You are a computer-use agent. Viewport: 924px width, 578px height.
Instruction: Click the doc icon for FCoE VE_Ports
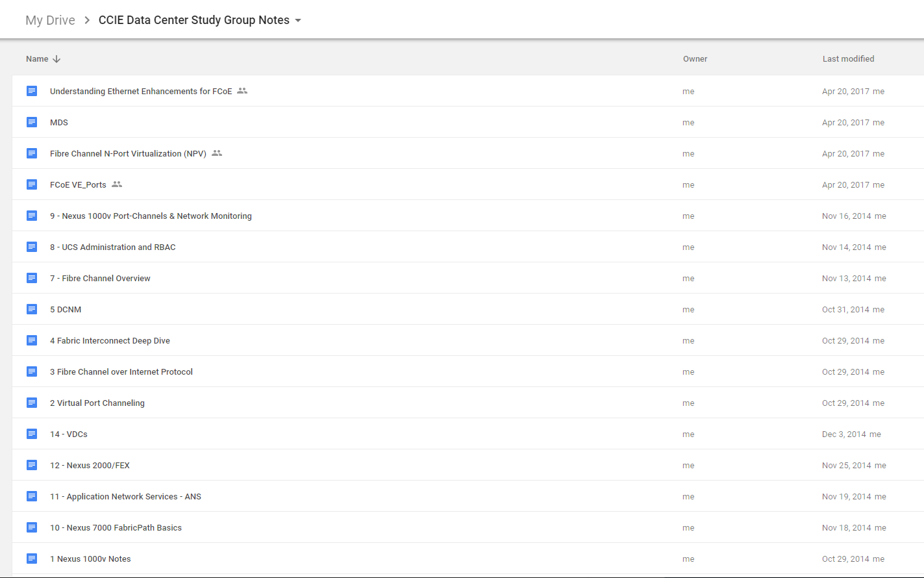click(x=32, y=184)
